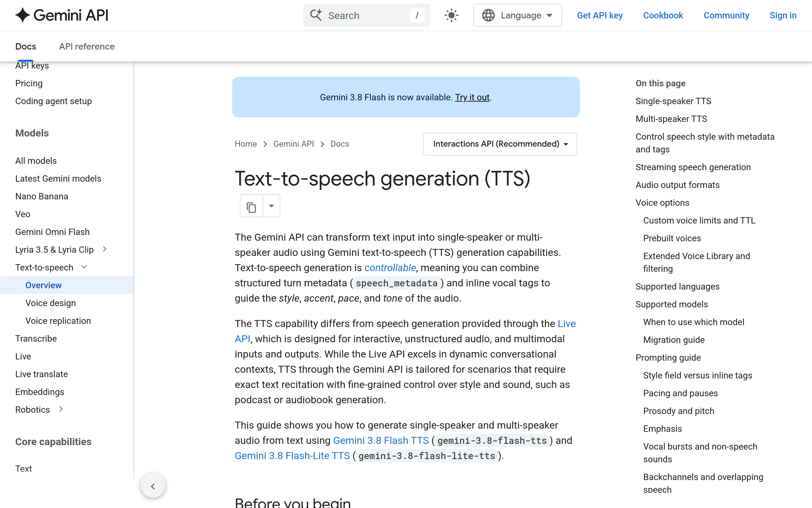Jump to Prosody and pitch
Screen dimensions: 812x508
coord(678,411)
